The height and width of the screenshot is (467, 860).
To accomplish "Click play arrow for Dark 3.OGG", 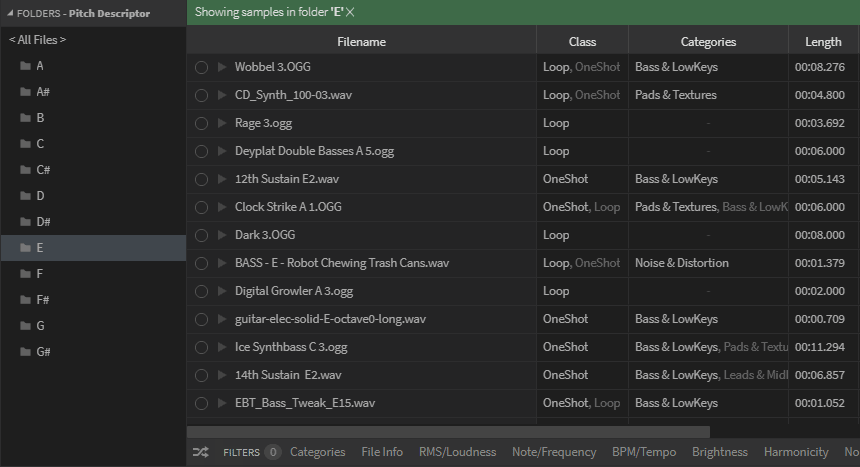I will point(222,235).
